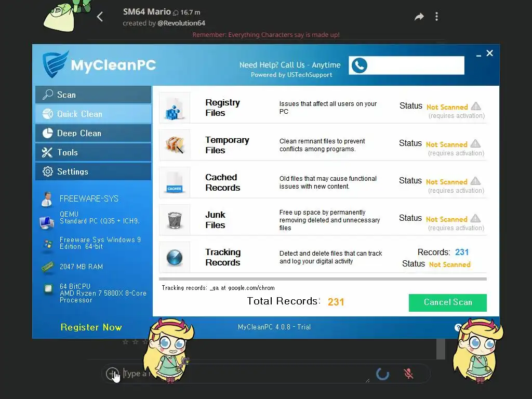Click the share arrow icon
This screenshot has height=399, width=532.
click(419, 17)
